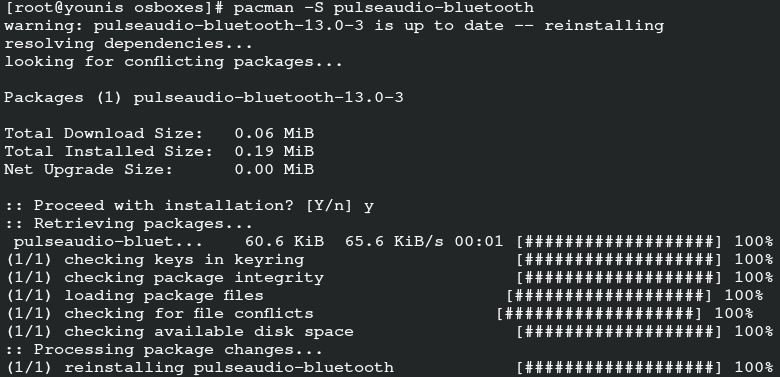Click the warning line about reinstalling
The width and height of the screenshot is (780, 377).
pyautogui.click(x=334, y=26)
